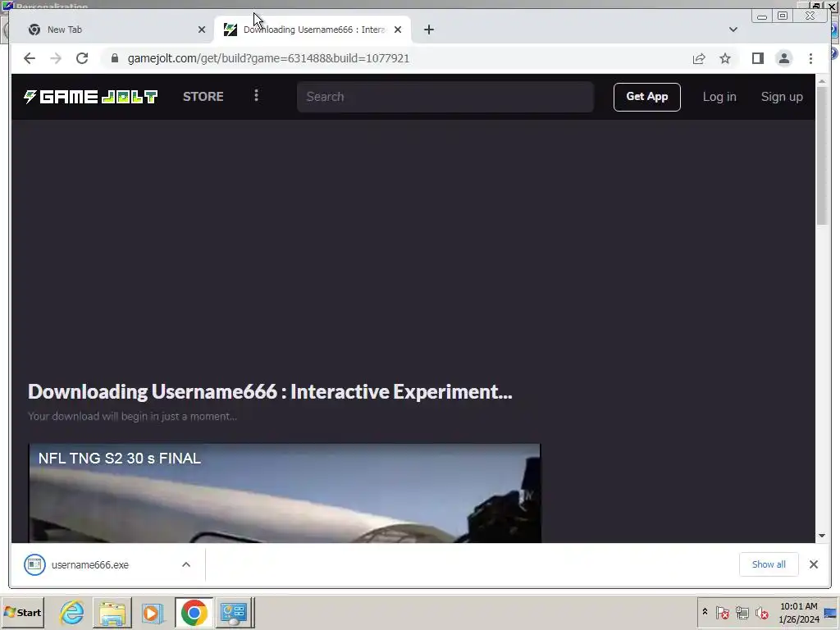840x630 pixels.
Task: Open the Windows Start menu
Action: pyautogui.click(x=23, y=612)
